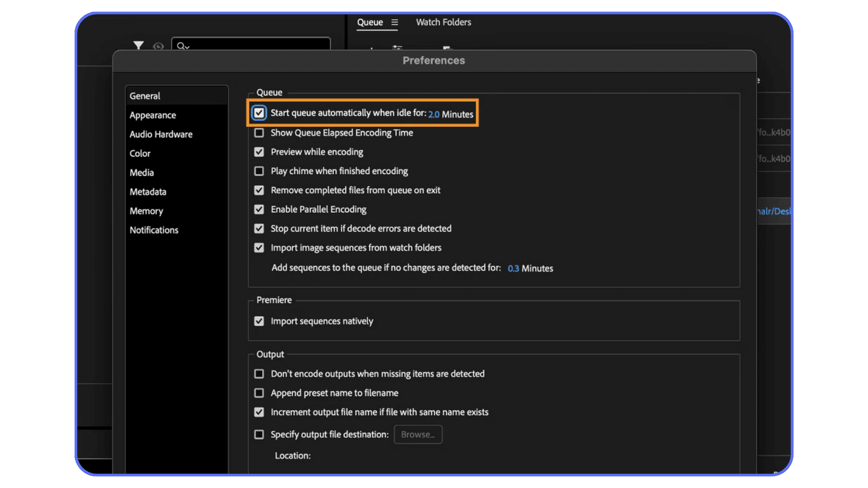Select the Memory preferences category
868x488 pixels.
[x=146, y=211]
